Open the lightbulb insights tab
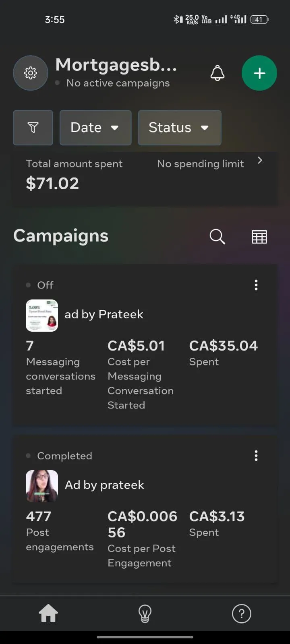The width and height of the screenshot is (290, 644). pos(145,614)
